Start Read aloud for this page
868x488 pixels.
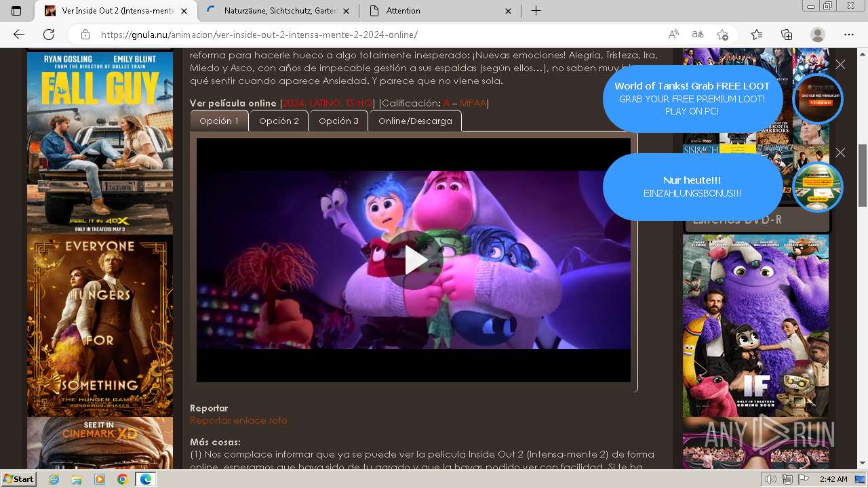pos(673,35)
